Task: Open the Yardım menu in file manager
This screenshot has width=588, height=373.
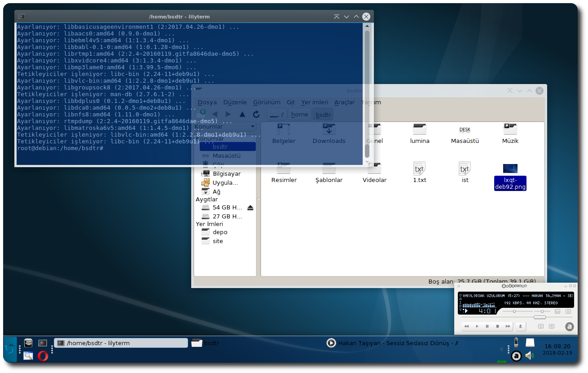Action: click(371, 102)
